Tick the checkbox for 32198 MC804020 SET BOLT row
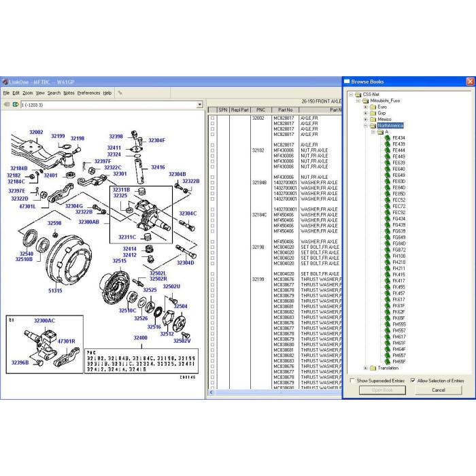The image size is (476, 476). (x=212, y=247)
